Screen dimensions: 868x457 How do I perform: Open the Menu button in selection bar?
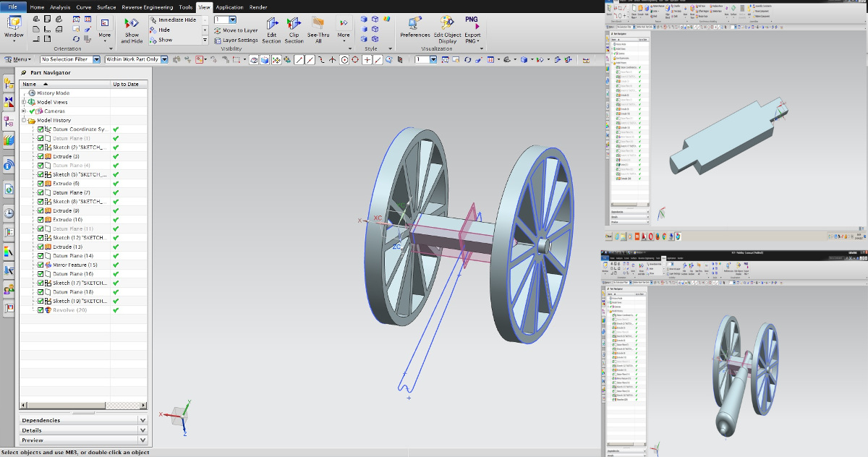(18, 59)
